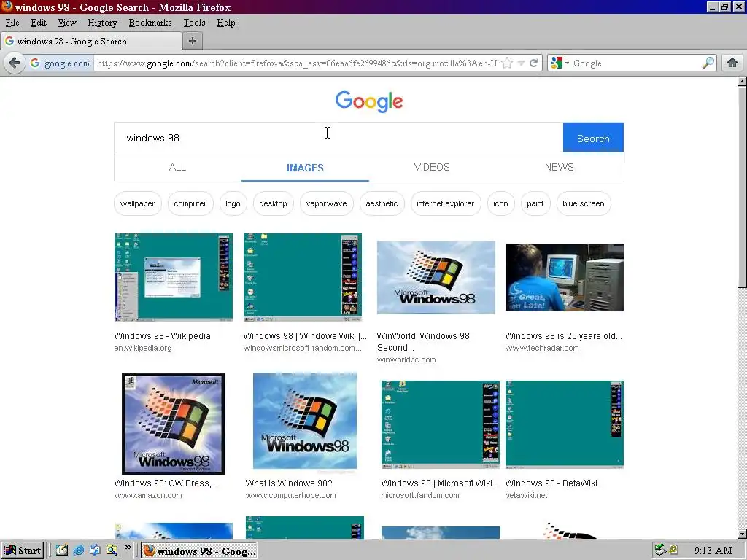Launch Internet Explorer from quick launch
Viewport: 747px width, 560px height.
click(x=79, y=551)
